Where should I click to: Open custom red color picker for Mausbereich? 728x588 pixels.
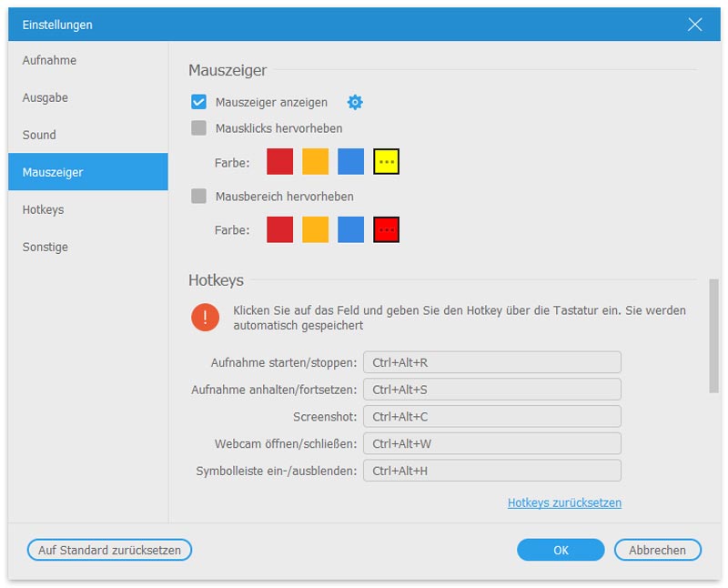(387, 229)
